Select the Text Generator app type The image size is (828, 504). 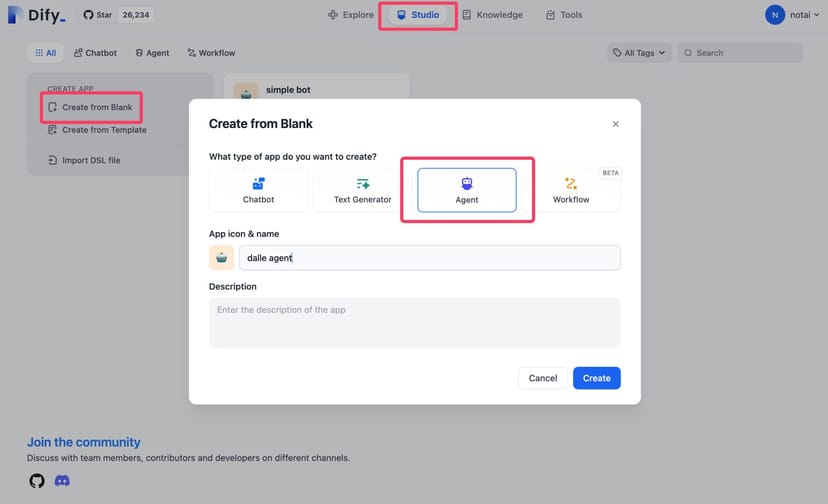point(362,190)
